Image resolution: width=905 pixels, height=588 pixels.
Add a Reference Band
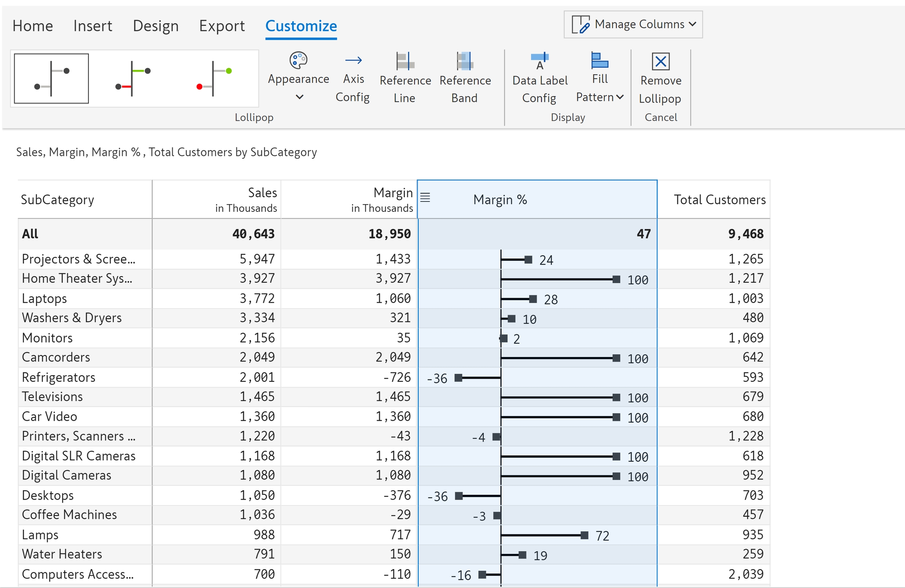click(x=465, y=61)
